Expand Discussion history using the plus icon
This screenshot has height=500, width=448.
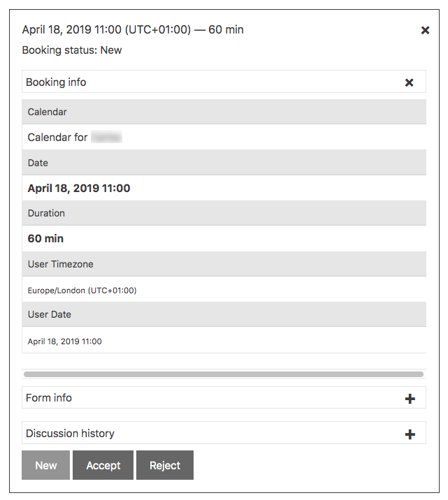pos(410,434)
